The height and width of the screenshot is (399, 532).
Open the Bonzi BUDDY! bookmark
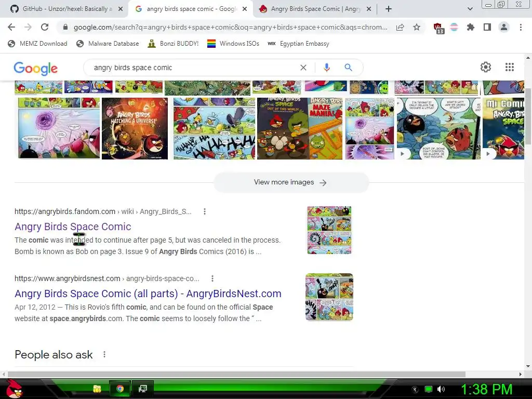click(173, 44)
